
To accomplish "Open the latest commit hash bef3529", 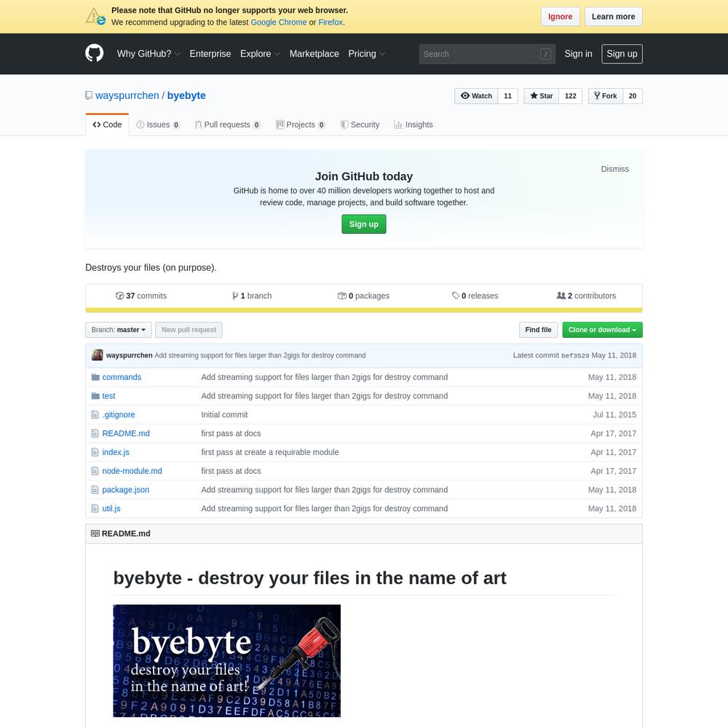I will [575, 356].
